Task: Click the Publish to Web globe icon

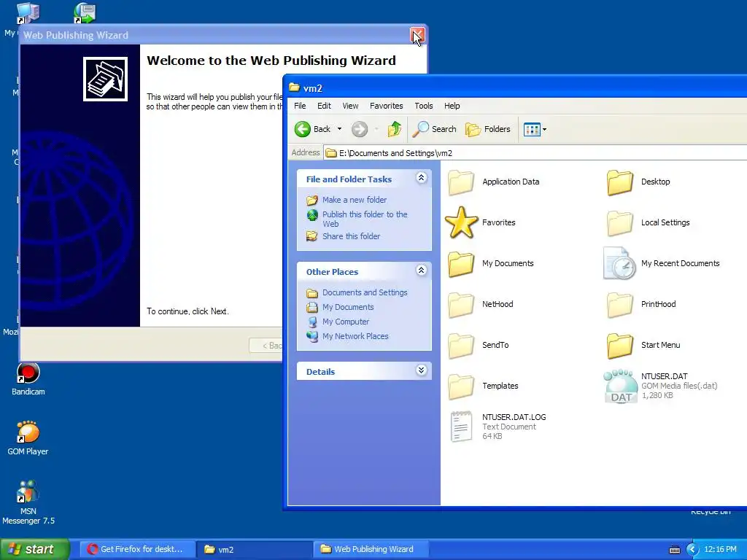Action: 312,215
